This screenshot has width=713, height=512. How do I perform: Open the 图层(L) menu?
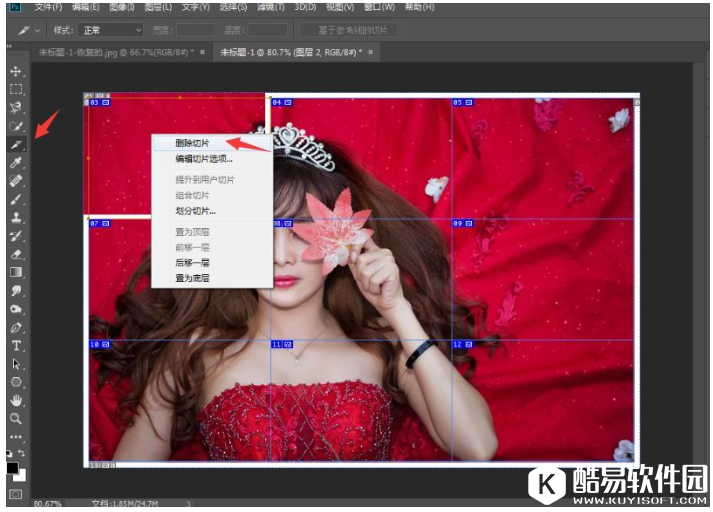[x=155, y=7]
